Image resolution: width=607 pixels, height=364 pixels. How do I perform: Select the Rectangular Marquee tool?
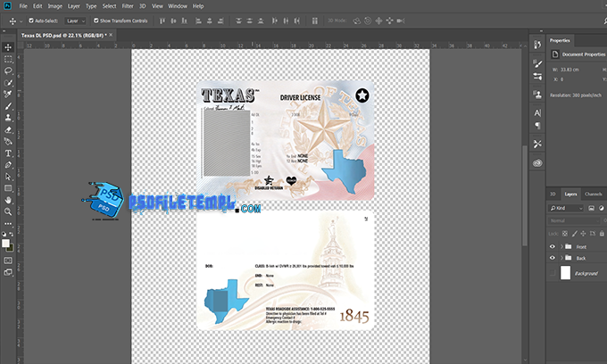coord(8,59)
